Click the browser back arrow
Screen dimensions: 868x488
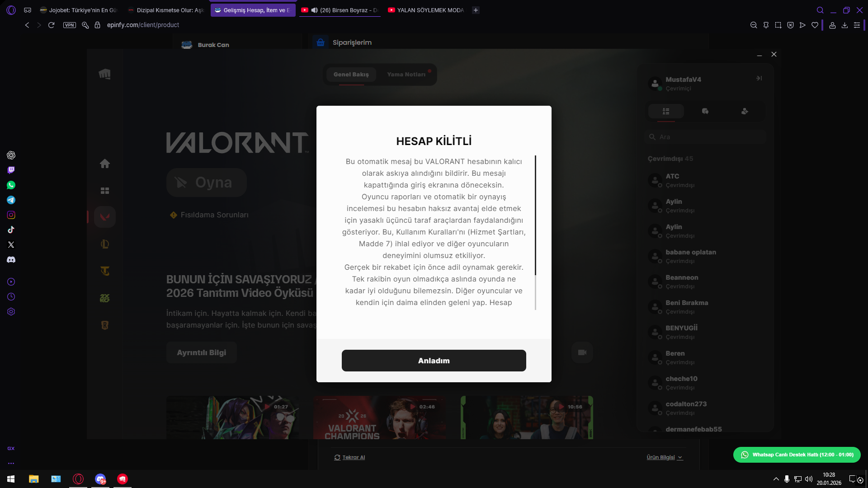click(27, 25)
